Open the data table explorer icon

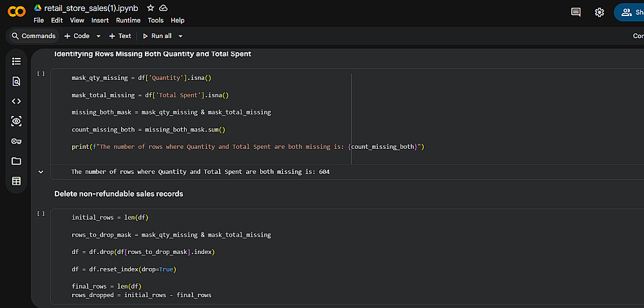coord(17,181)
